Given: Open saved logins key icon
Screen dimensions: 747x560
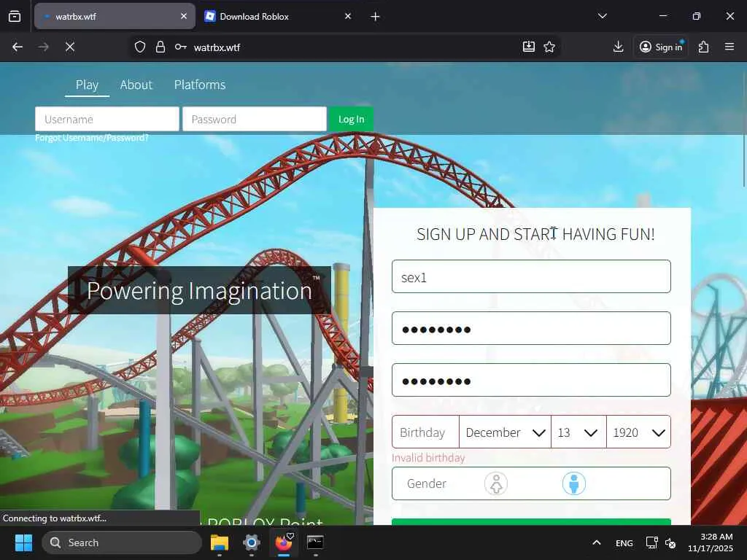Looking at the screenshot, I should coord(181,47).
